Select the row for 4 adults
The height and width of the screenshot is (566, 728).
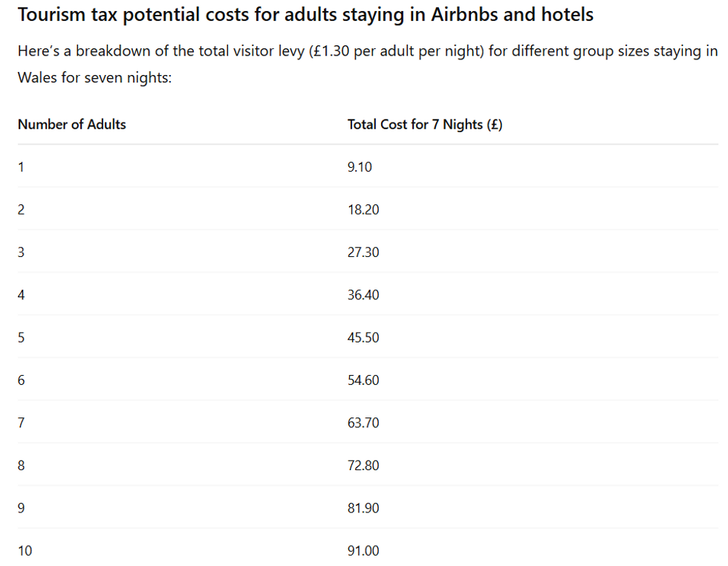click(x=21, y=295)
